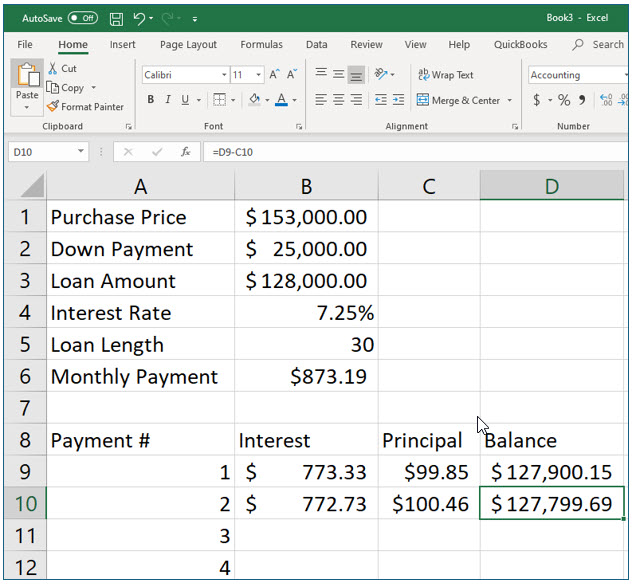Viewport: 632px width, 584px height.
Task: Open the Clipboard dialog launcher
Action: [x=129, y=127]
